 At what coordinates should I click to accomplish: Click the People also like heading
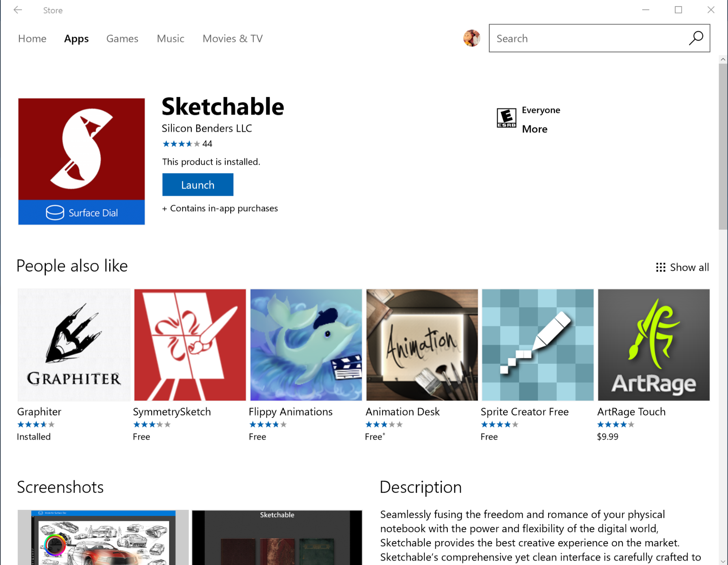72,266
